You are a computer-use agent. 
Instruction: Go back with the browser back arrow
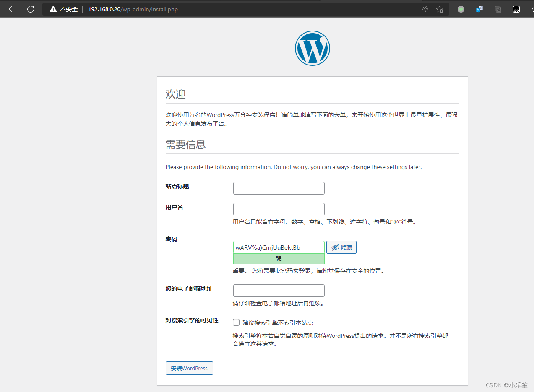(12, 9)
